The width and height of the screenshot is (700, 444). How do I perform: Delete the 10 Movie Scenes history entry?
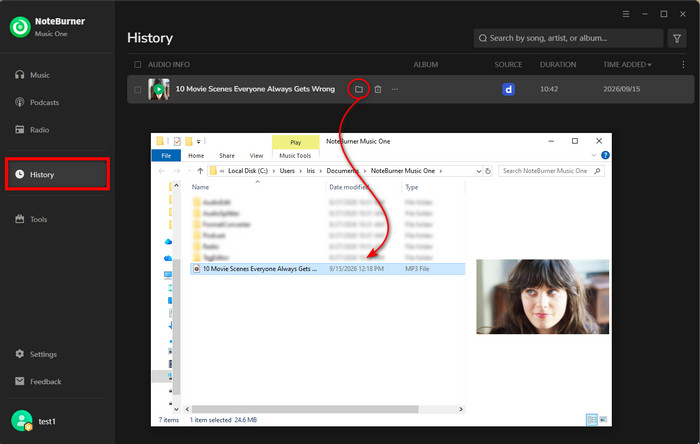378,89
